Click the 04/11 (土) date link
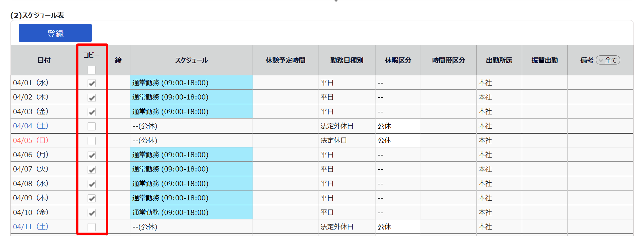The image size is (644, 236). (31, 226)
